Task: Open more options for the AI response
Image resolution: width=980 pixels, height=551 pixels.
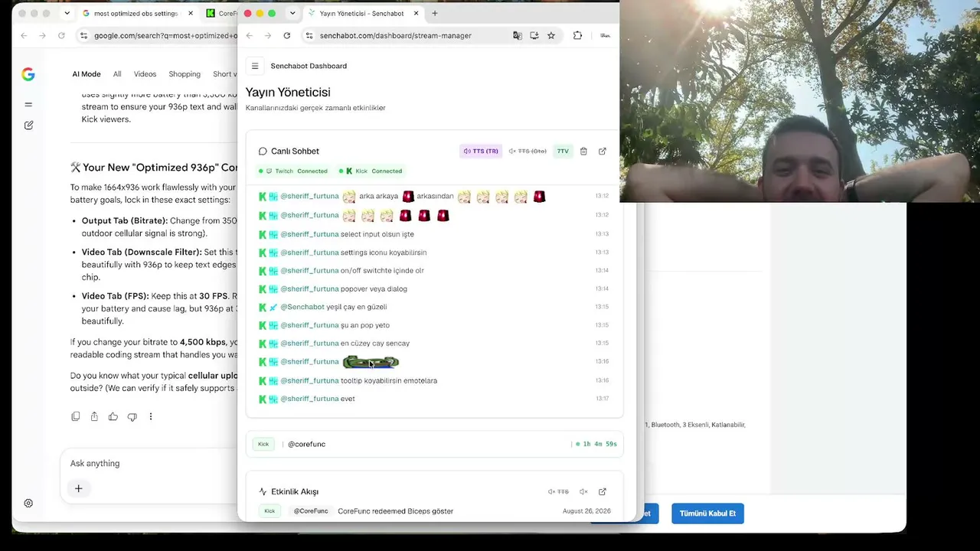Action: pyautogui.click(x=151, y=416)
